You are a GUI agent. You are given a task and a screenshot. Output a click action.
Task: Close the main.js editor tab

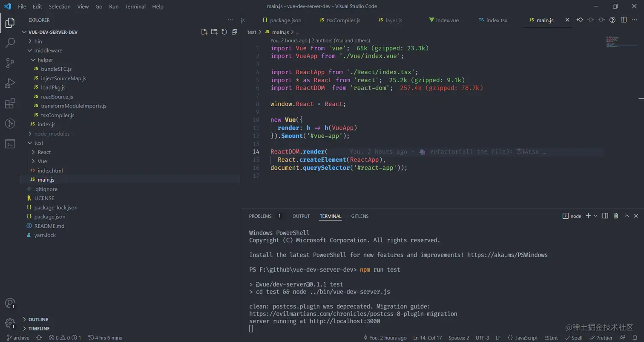tap(567, 20)
